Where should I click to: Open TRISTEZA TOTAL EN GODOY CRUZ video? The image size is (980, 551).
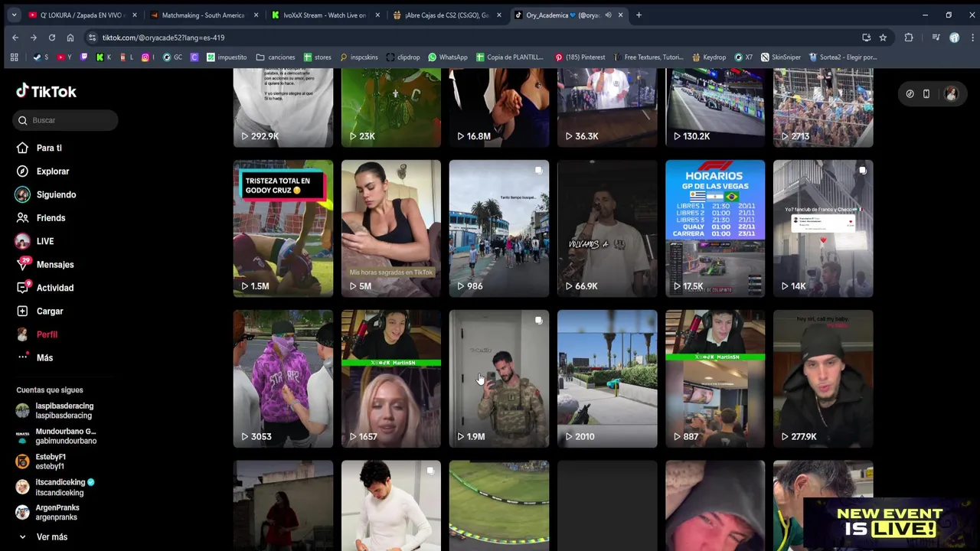(x=283, y=228)
